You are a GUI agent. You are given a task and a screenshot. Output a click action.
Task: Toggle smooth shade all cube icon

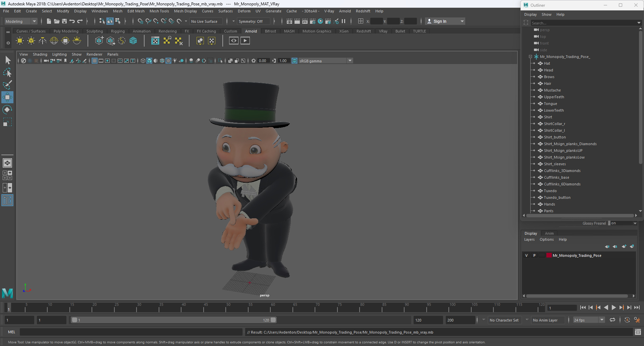point(149,61)
